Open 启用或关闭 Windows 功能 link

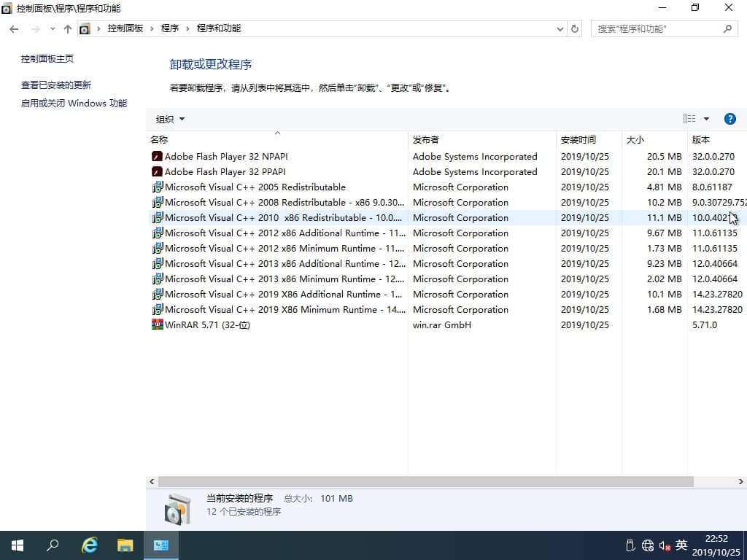point(74,103)
